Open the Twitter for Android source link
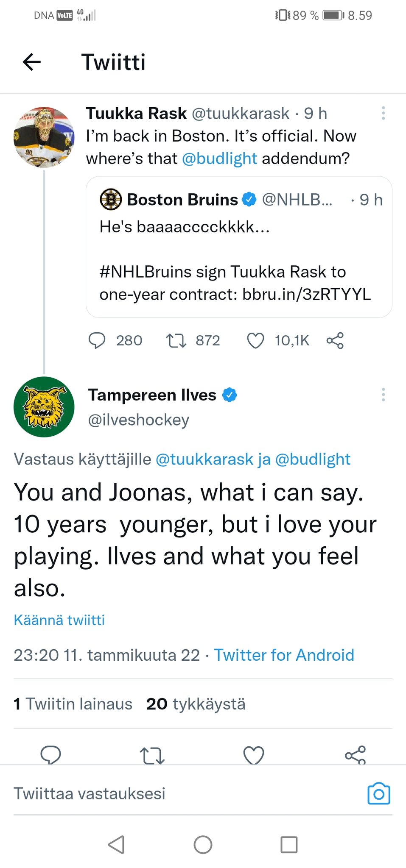Image resolution: width=406 pixels, height=868 pixels. [284, 655]
